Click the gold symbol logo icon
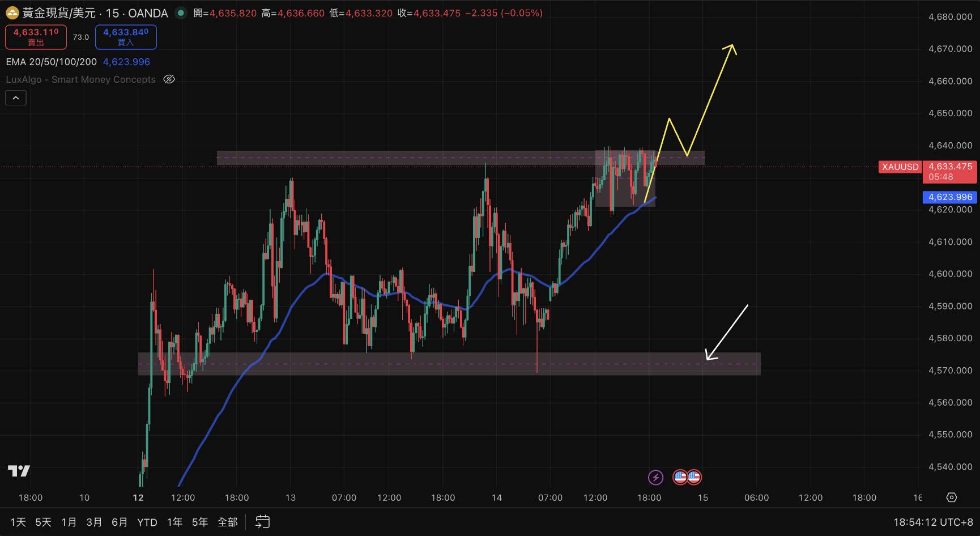 coord(12,13)
